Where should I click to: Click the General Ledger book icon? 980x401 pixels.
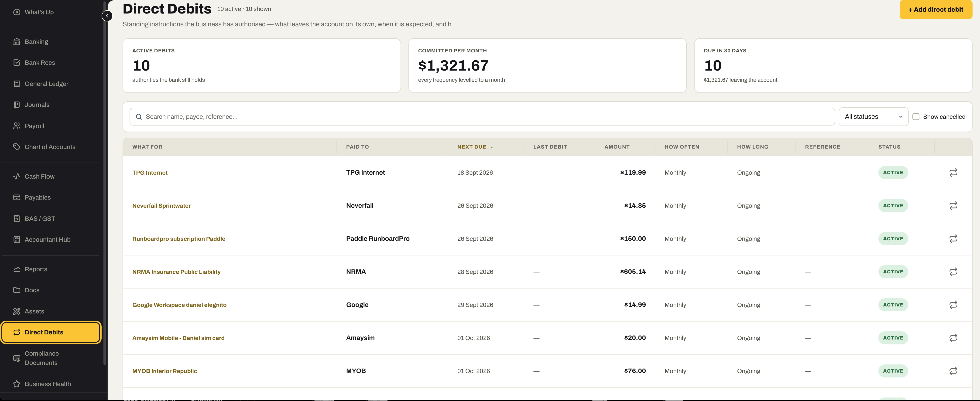(x=17, y=84)
